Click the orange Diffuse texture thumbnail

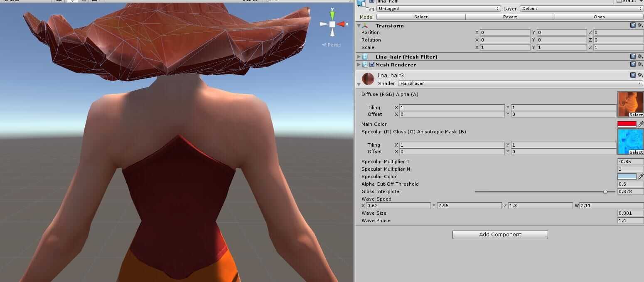(631, 104)
